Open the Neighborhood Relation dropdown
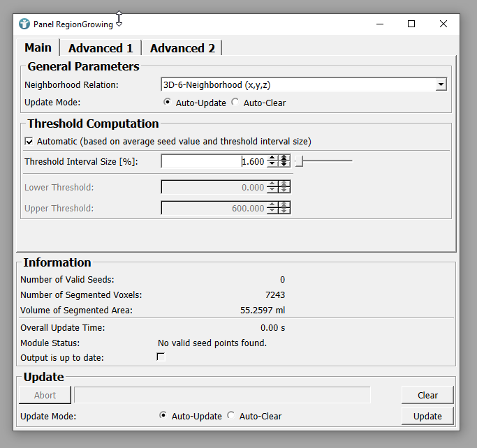Viewport: 477px width, 448px height. 441,84
